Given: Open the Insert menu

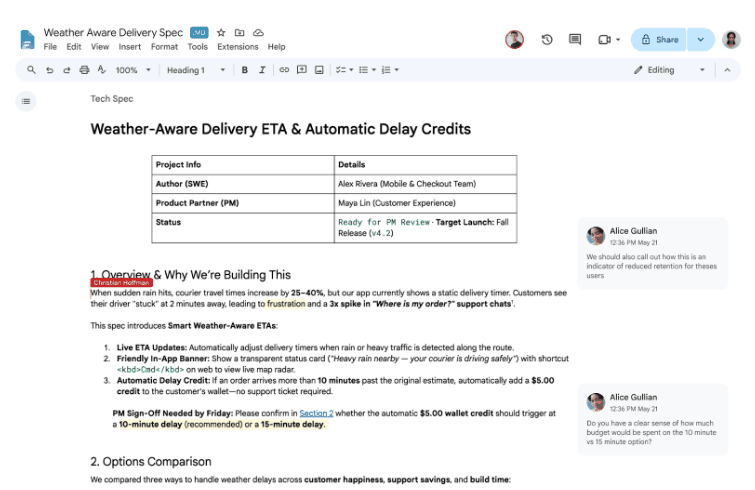Looking at the screenshot, I should [130, 47].
